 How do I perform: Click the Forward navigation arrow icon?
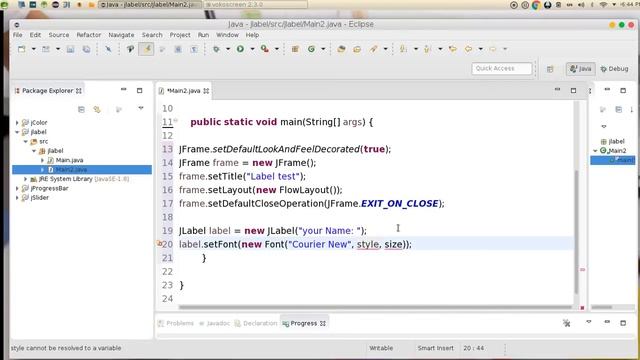point(493,49)
